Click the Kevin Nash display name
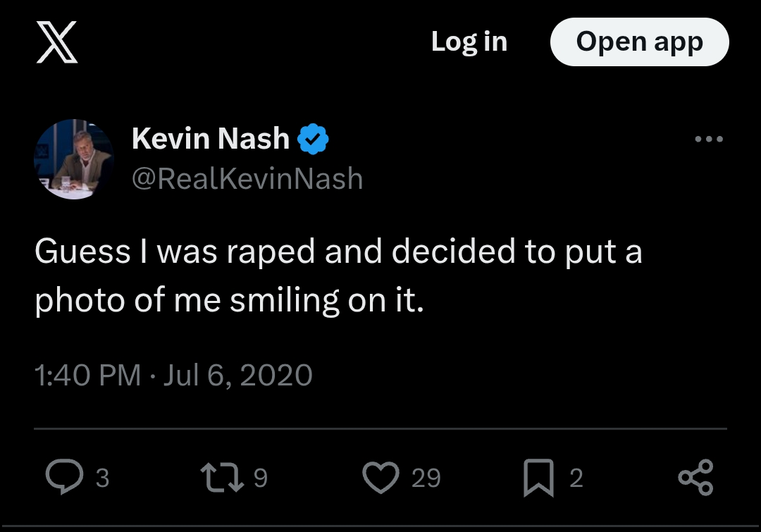This screenshot has width=761, height=532. tap(210, 139)
